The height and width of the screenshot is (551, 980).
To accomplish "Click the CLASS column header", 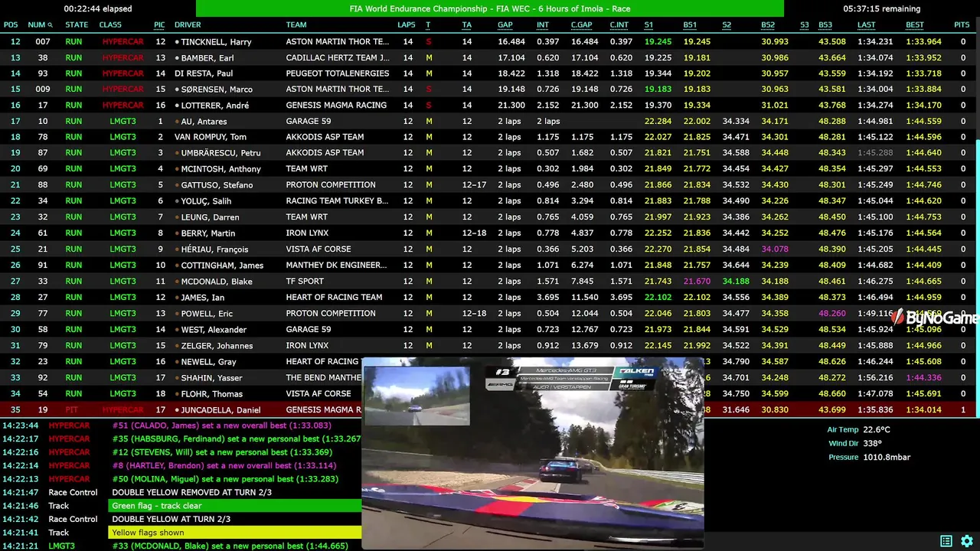I will click(x=110, y=24).
